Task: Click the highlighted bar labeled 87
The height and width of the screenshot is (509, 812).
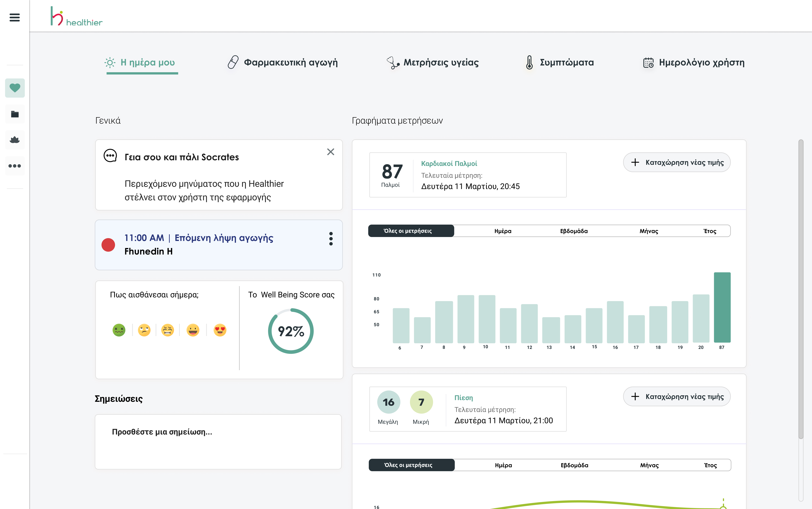Action: tap(722, 307)
